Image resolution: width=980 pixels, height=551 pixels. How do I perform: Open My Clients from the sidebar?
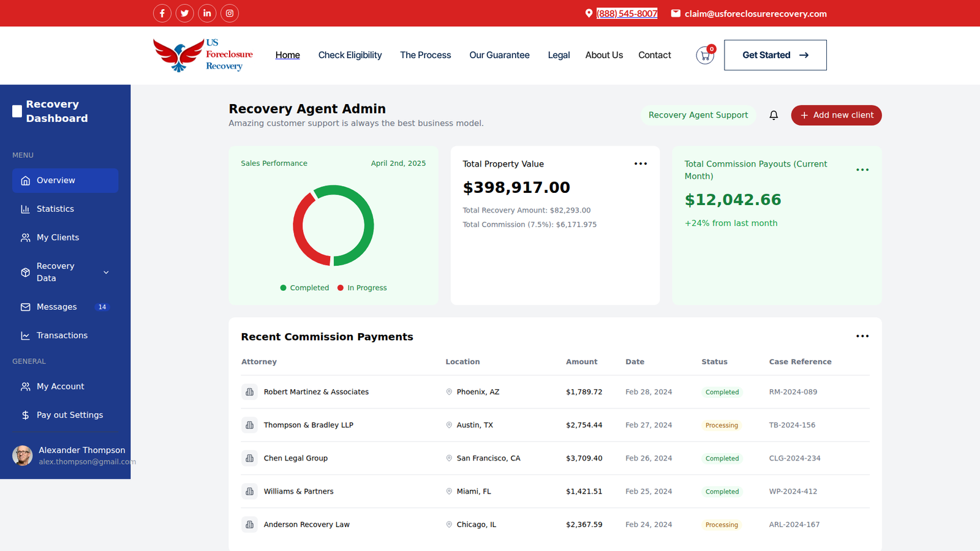pos(58,237)
